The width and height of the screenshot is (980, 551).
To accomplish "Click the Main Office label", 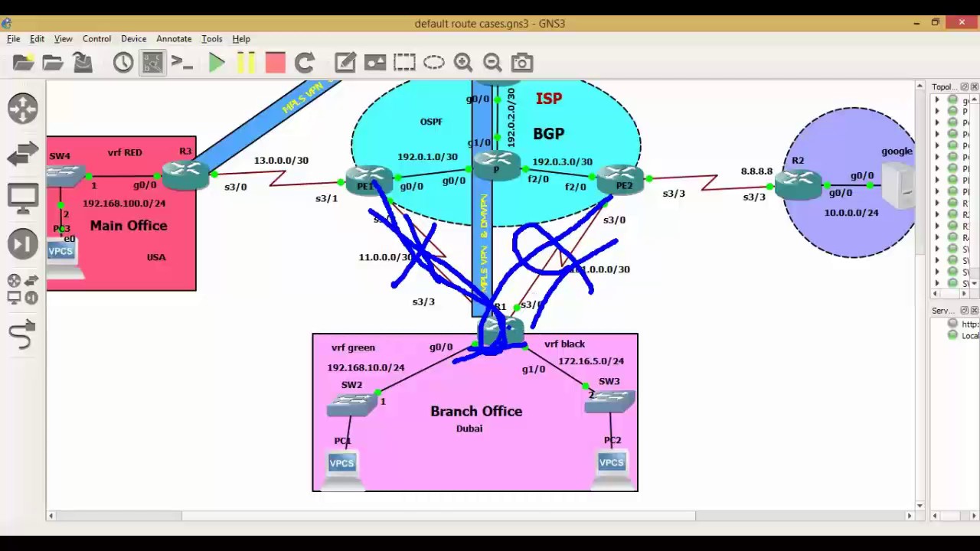I will coord(129,226).
